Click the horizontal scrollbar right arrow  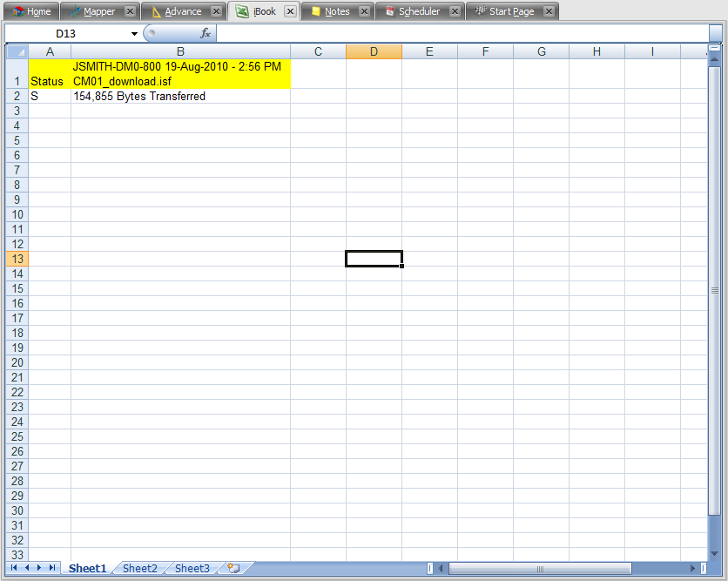(x=692, y=569)
